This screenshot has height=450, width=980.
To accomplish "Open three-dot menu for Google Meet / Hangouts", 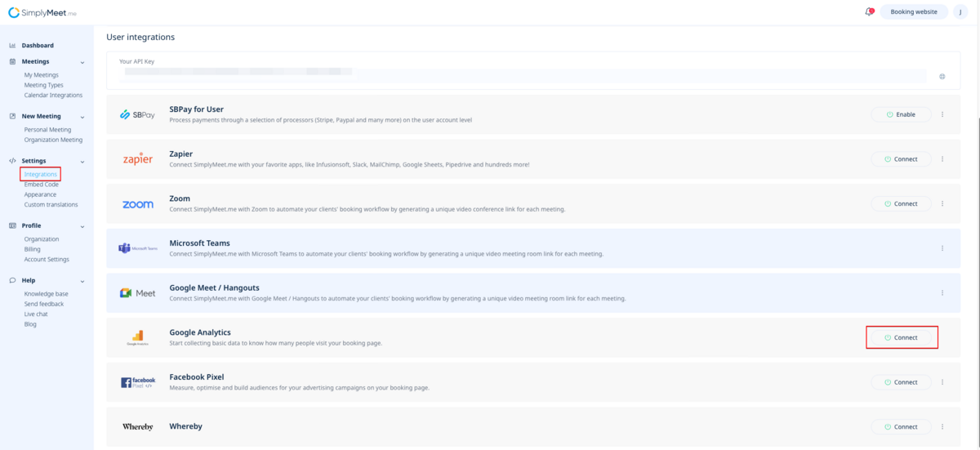I will click(x=942, y=293).
